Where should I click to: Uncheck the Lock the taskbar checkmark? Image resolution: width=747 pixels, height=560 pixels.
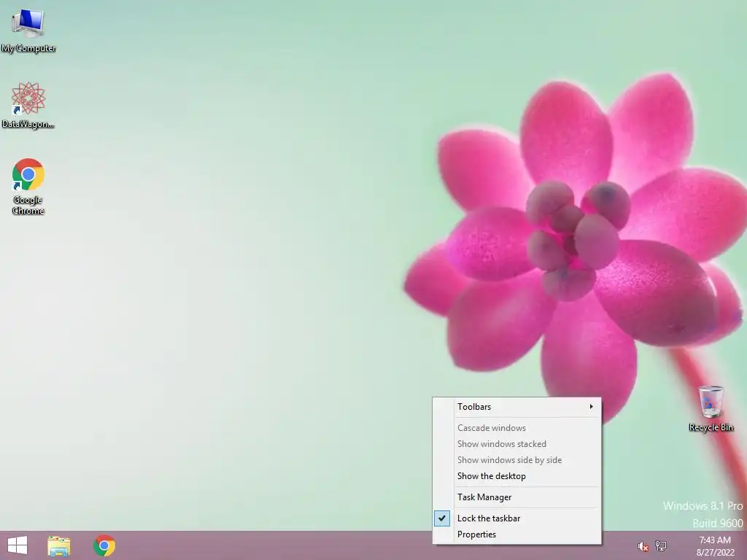pyautogui.click(x=442, y=518)
